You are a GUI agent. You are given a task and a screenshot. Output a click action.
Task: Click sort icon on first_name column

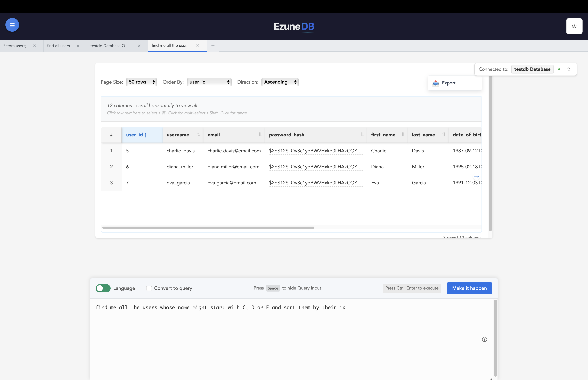(403, 135)
